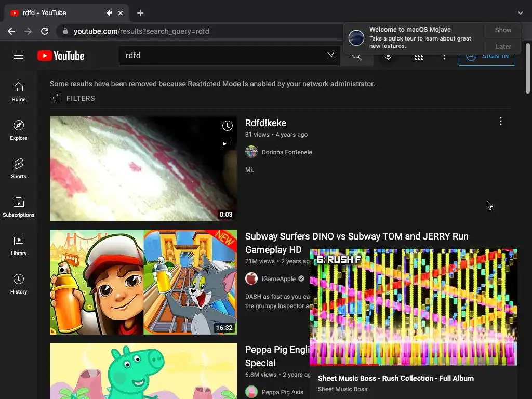Open the Rdfd!keke video title

265,123
